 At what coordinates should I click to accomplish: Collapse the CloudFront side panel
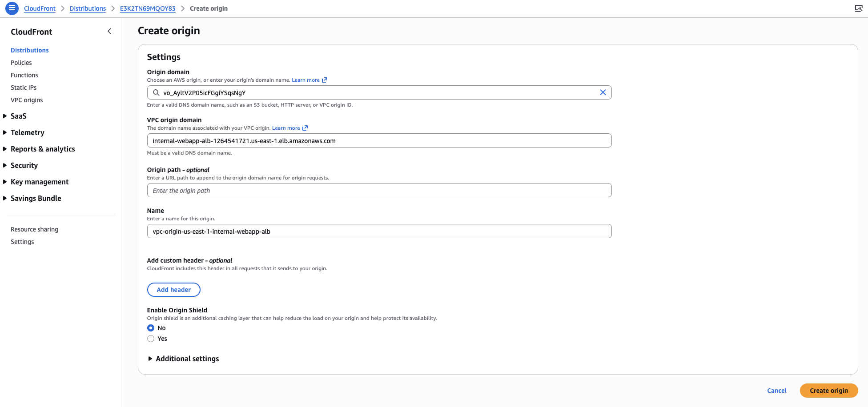[x=109, y=31]
